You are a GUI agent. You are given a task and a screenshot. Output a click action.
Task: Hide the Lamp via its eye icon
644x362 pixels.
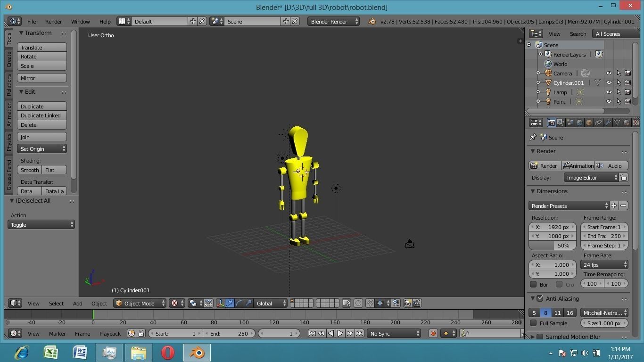click(x=609, y=92)
